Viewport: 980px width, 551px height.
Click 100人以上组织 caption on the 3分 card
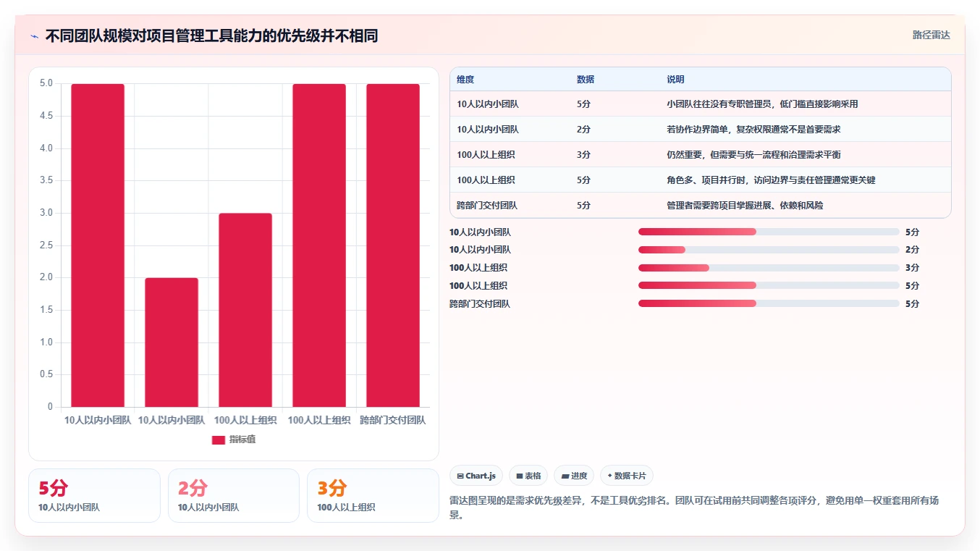tap(346, 508)
